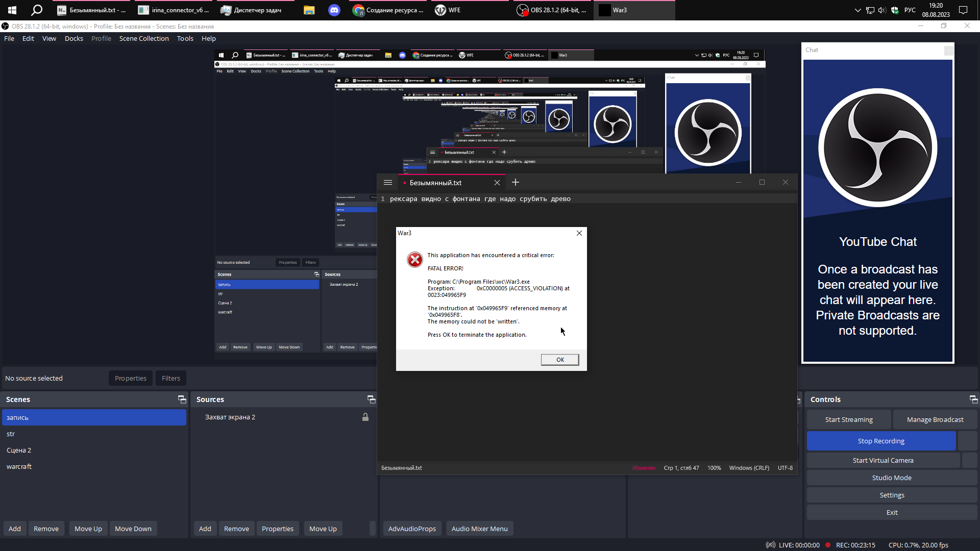
Task: Open AdvAudioProps in audio mixer
Action: click(x=412, y=529)
